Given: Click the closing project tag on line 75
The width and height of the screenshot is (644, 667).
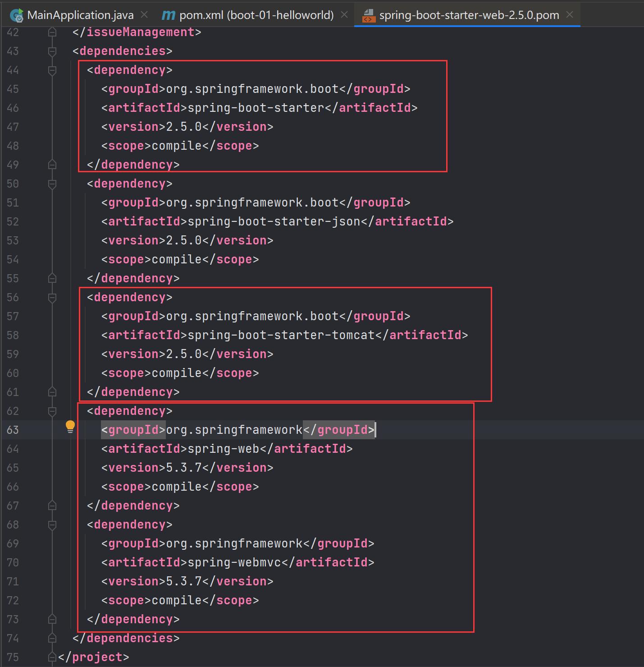Looking at the screenshot, I should click(94, 657).
